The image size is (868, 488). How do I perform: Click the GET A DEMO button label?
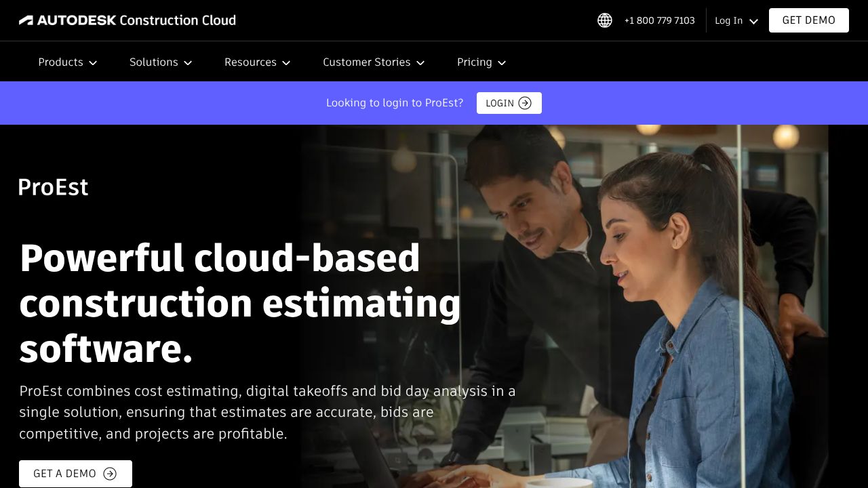[64, 474]
